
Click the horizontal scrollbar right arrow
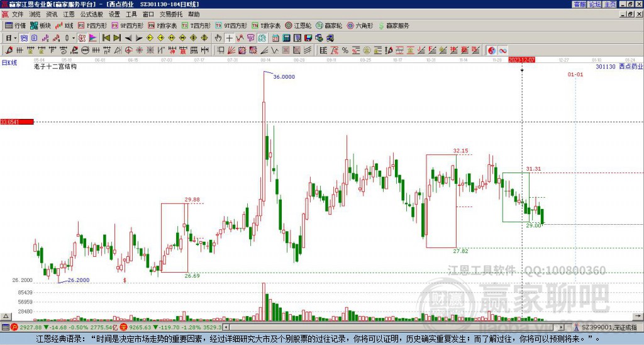tap(562, 327)
